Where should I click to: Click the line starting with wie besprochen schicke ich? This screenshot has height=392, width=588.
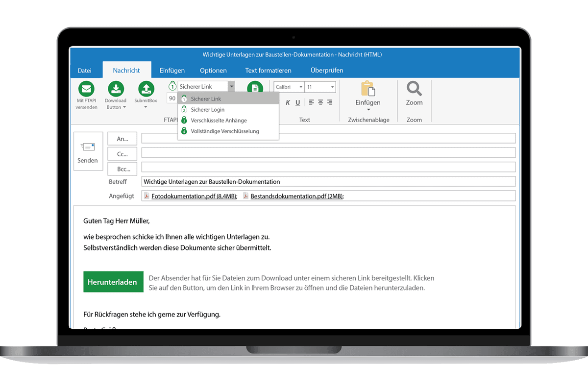[176, 237]
